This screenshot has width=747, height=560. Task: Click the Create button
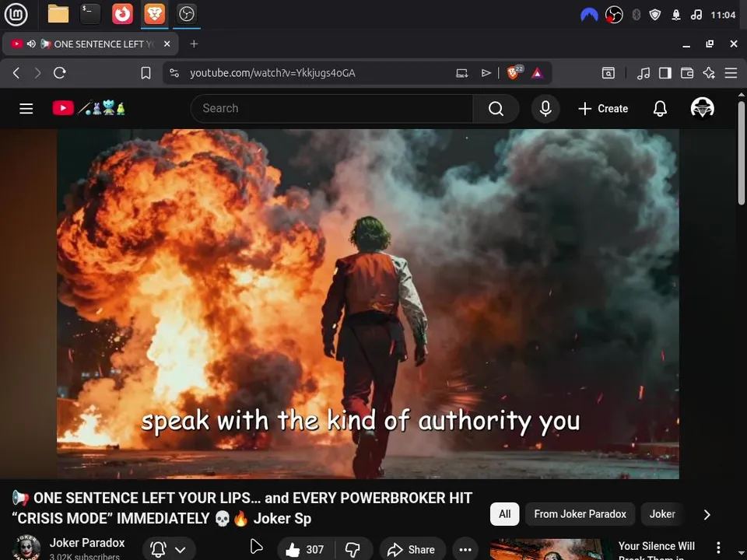[x=603, y=109]
